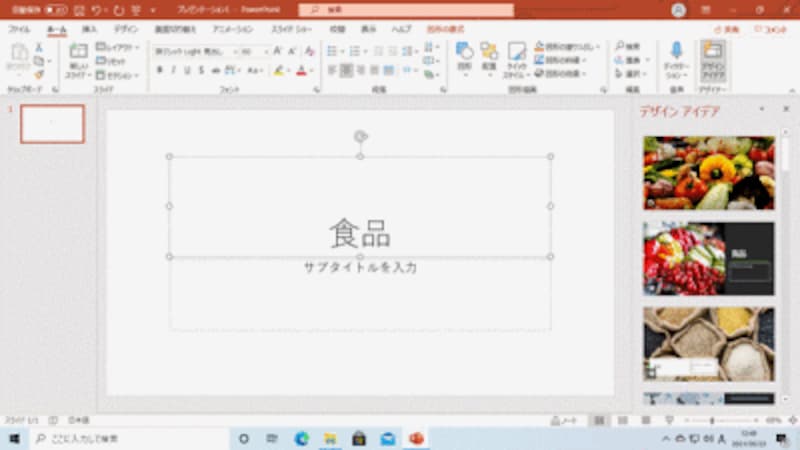Toggle the 自動保存 AutoSave switch
This screenshot has height=450, width=800.
(x=56, y=10)
